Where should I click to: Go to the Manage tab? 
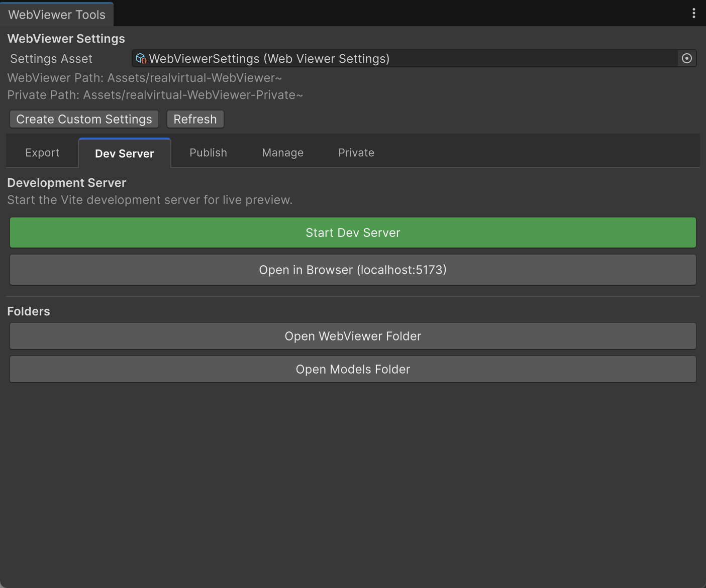click(282, 153)
